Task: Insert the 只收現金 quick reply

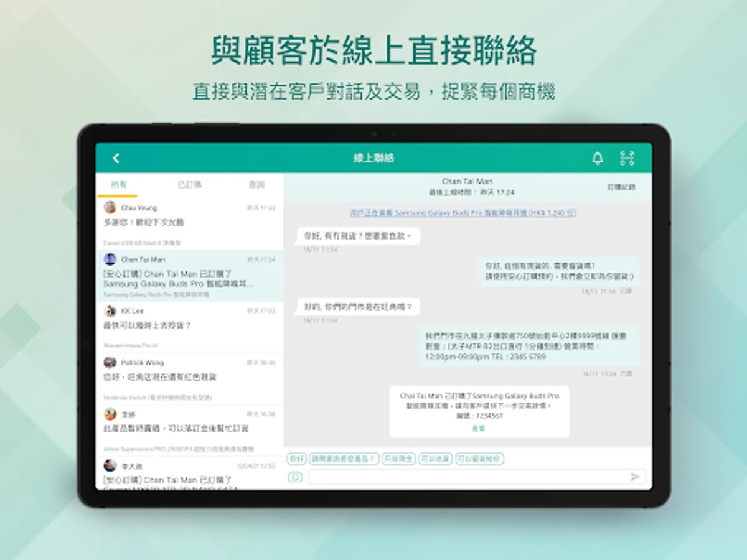Action: coord(398,459)
